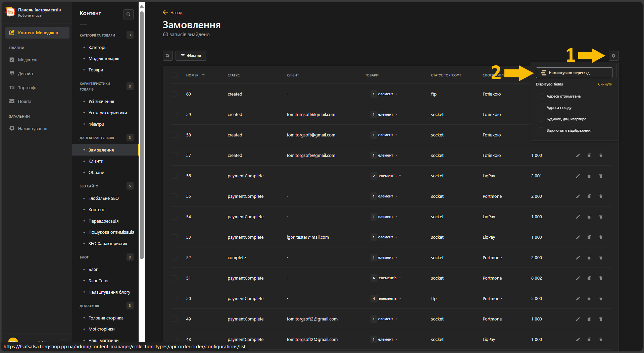This screenshot has height=353, width=644.
Task: Open sidebar content search icon
Action: (128, 14)
